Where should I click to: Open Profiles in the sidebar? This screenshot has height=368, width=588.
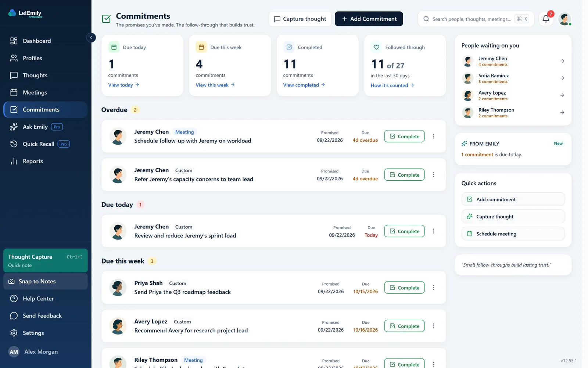[x=46, y=58]
